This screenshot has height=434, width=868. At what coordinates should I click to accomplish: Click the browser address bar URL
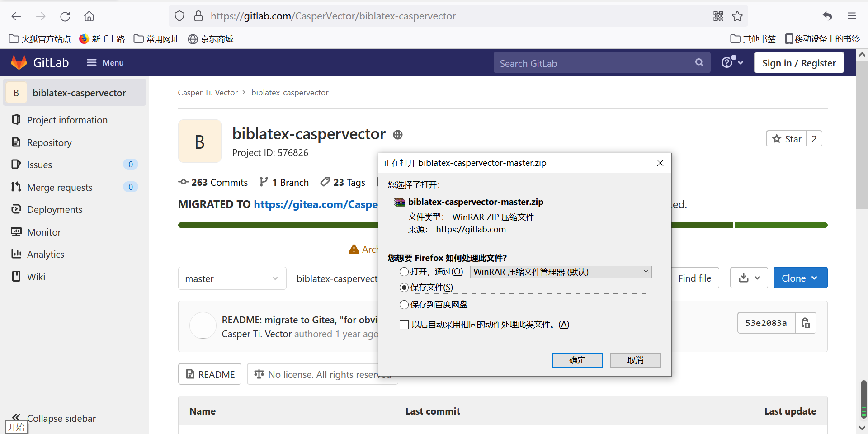point(333,16)
